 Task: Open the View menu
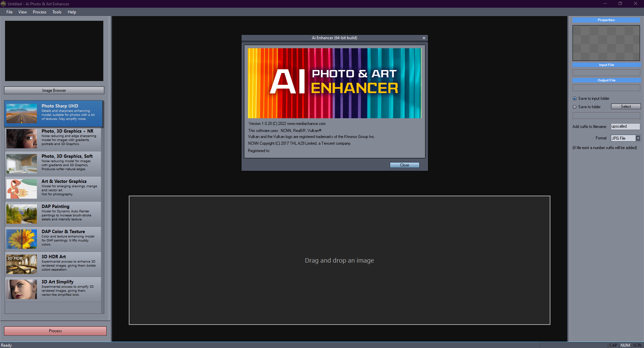coord(22,12)
